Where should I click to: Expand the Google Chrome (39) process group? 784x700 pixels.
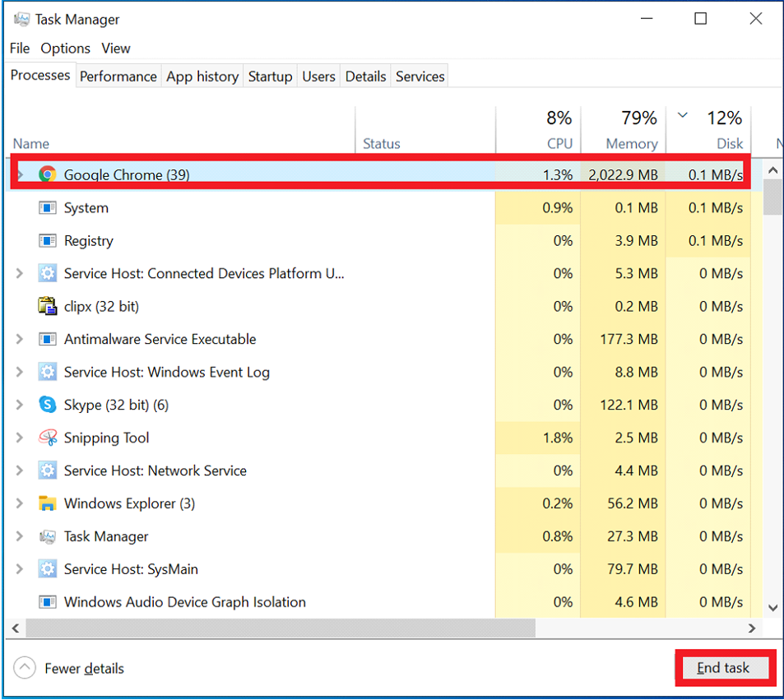coord(20,174)
